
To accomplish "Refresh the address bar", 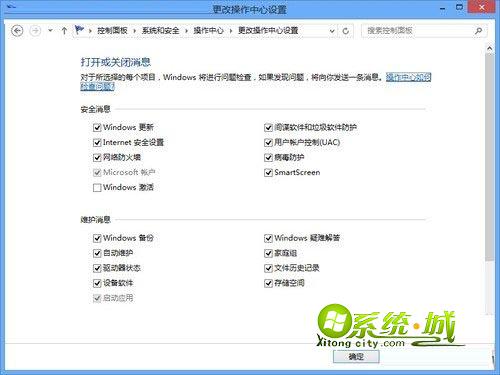I will (x=346, y=31).
